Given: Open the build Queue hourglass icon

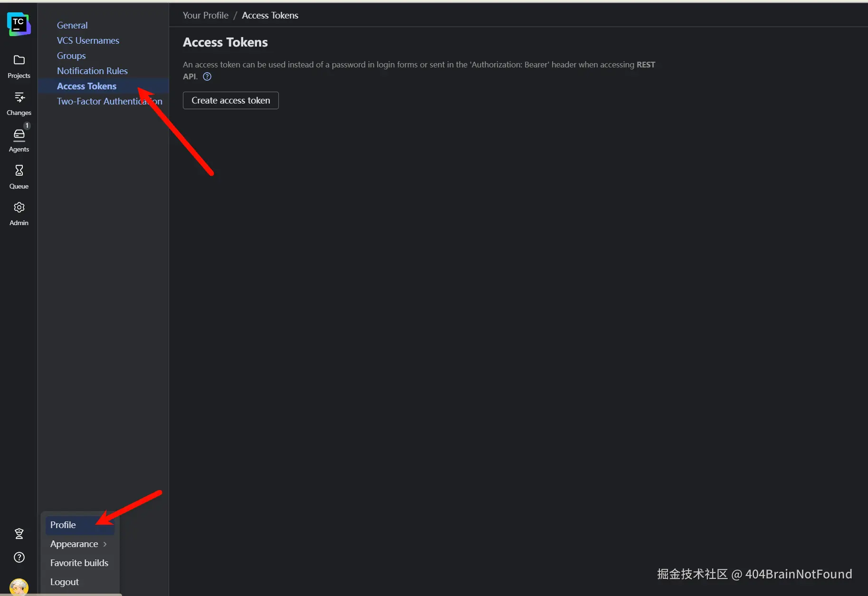Looking at the screenshot, I should point(19,170).
